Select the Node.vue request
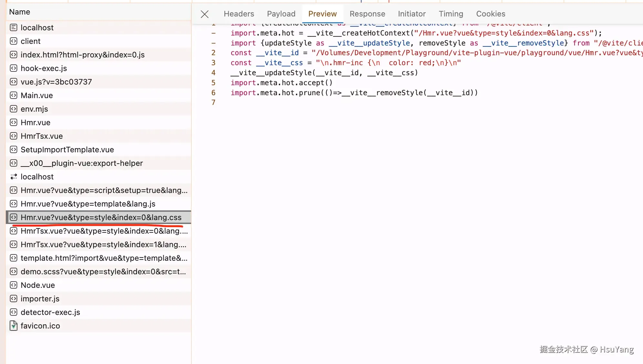Screen dimensions: 643x364 [x=98, y=285]
